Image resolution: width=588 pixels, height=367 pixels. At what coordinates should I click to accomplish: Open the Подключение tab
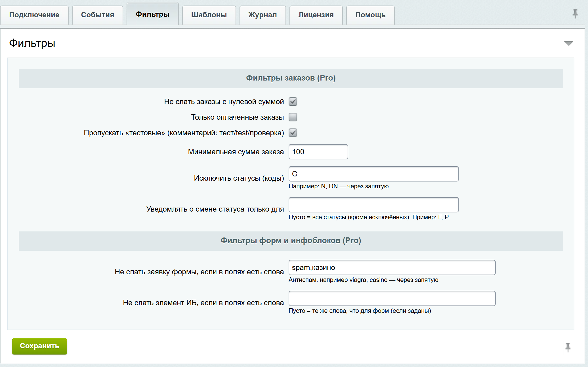[x=34, y=15]
